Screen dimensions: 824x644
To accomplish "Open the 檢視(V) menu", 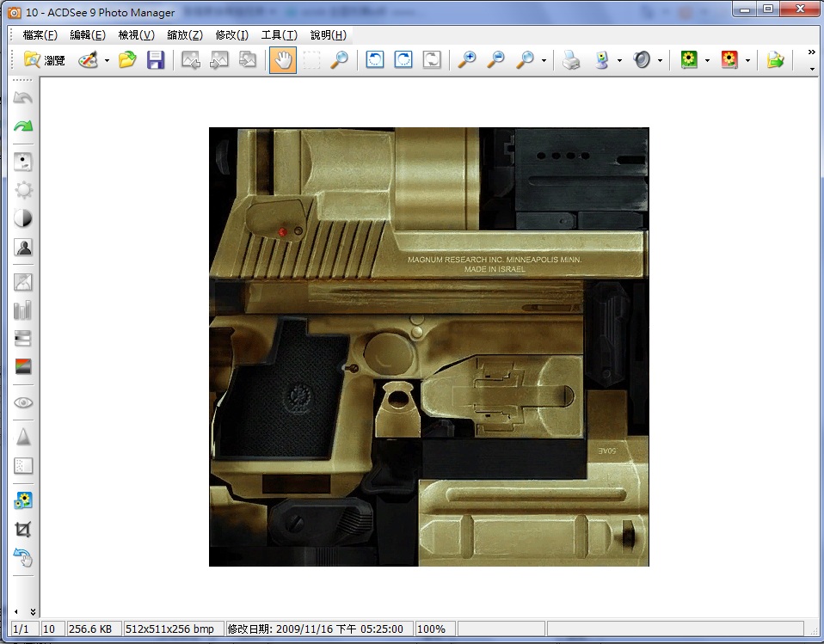I will point(136,35).
